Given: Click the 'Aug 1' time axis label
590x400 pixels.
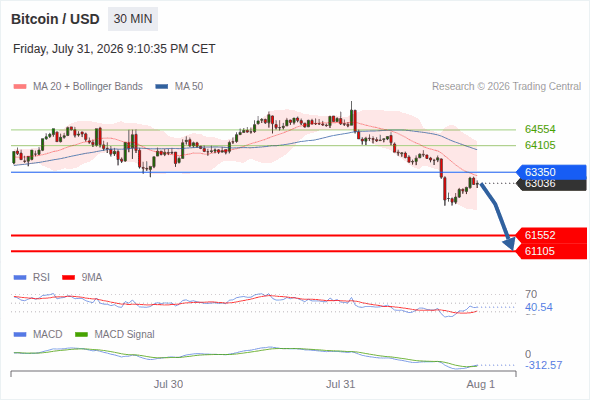Looking at the screenshot, I should (x=481, y=384).
